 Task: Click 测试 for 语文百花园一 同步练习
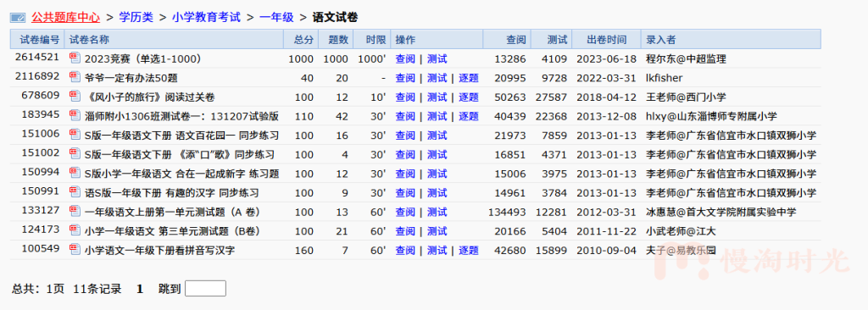click(x=437, y=136)
